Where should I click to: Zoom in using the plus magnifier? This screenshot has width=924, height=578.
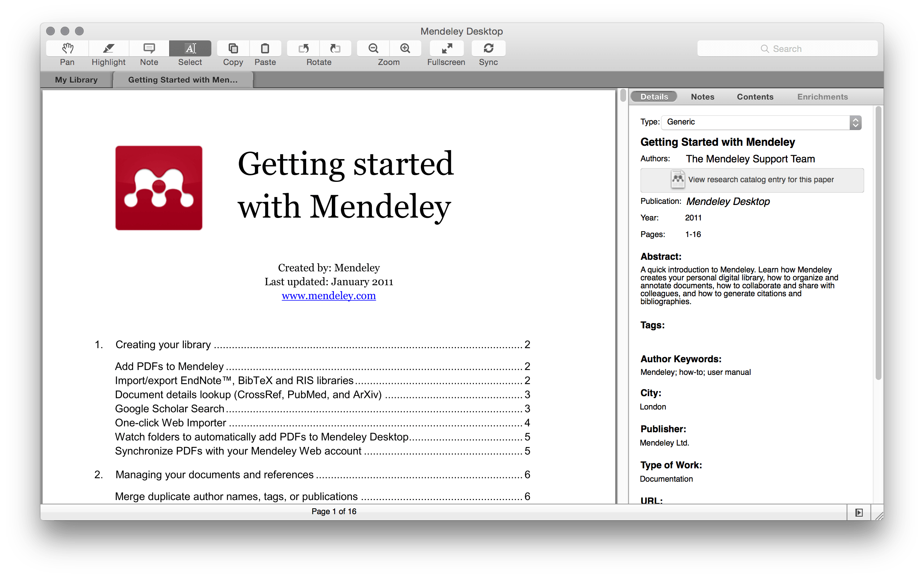405,49
